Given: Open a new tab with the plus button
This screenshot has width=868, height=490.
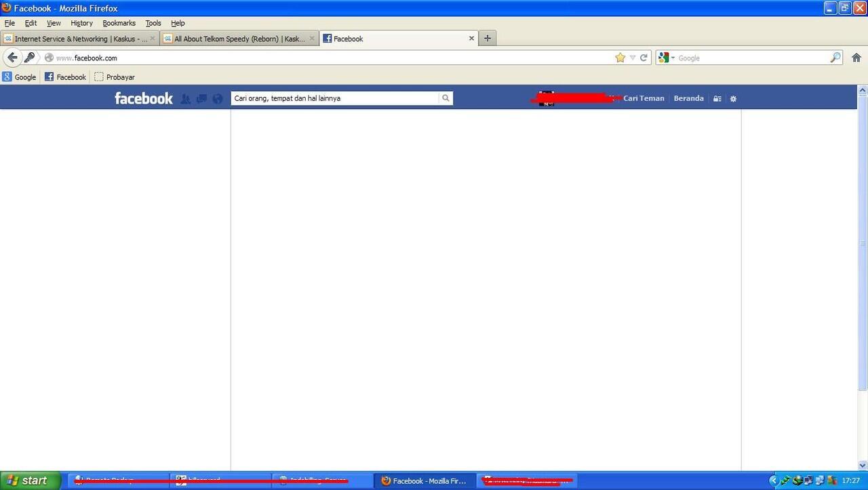Looking at the screenshot, I should pyautogui.click(x=487, y=38).
